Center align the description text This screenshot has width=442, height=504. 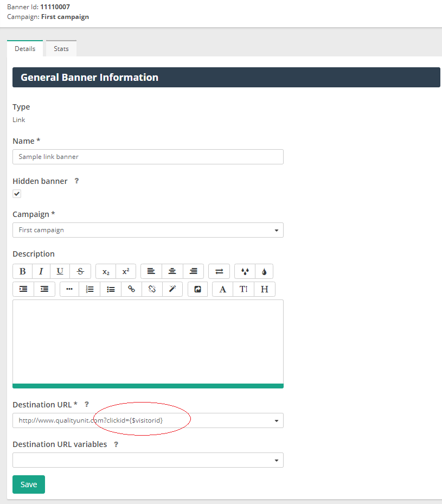172,271
